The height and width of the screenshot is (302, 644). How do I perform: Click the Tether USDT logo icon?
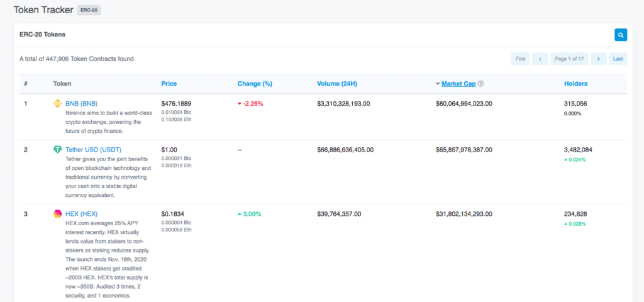(57, 150)
